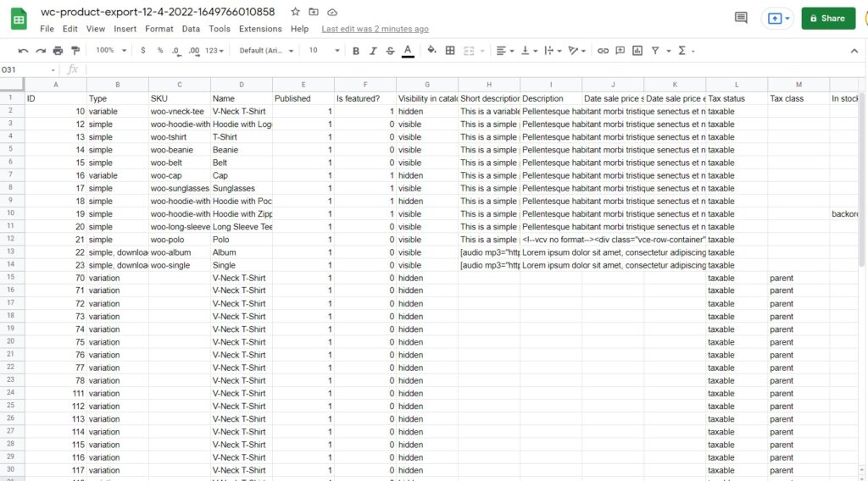Open the Extensions menu
This screenshot has height=481, width=868.
click(260, 29)
